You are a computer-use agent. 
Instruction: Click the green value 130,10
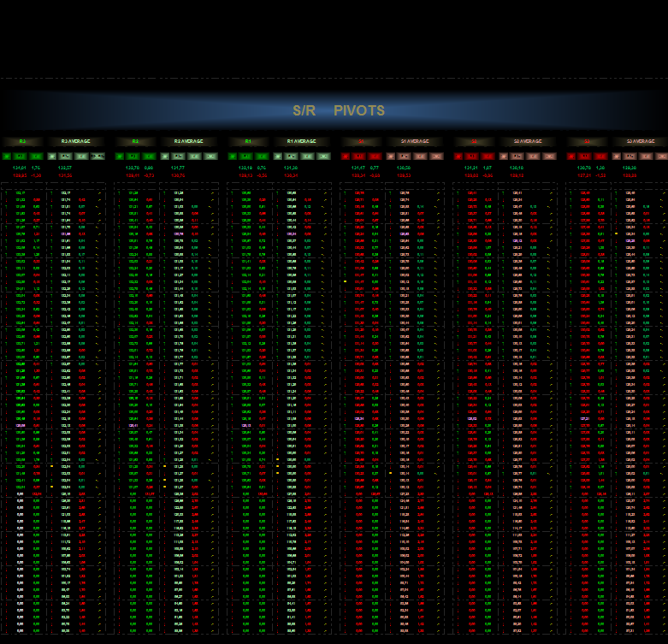(517, 168)
